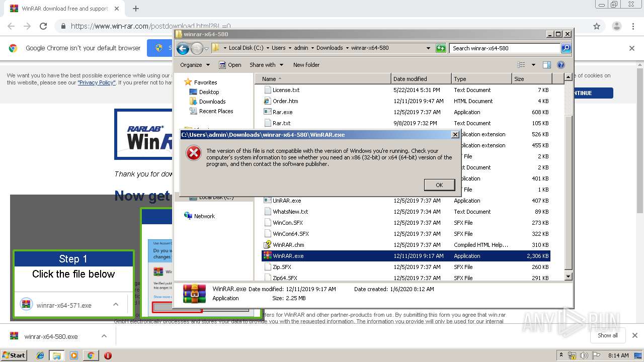This screenshot has width=644, height=362.
Task: Open the Windows Explorer taskbar icon
Action: (x=56, y=355)
